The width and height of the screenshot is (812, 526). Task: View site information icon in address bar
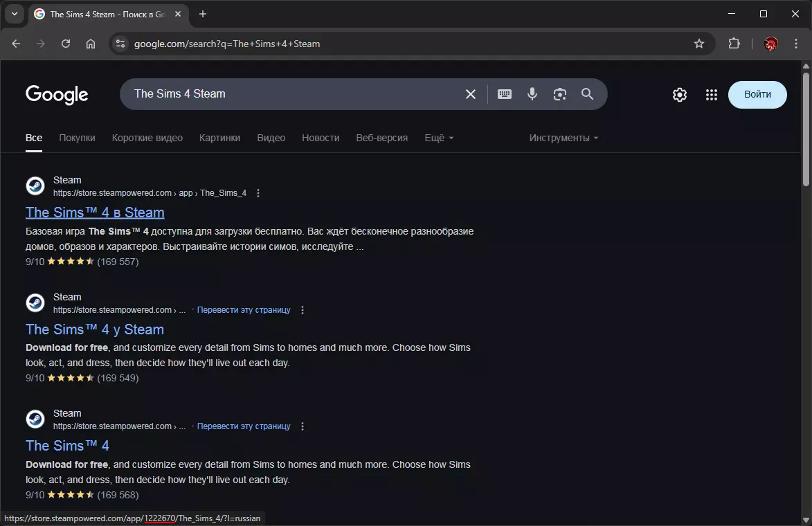(120, 44)
